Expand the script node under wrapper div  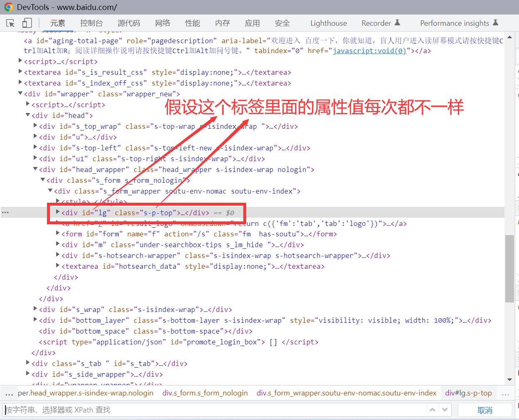[x=28, y=103]
